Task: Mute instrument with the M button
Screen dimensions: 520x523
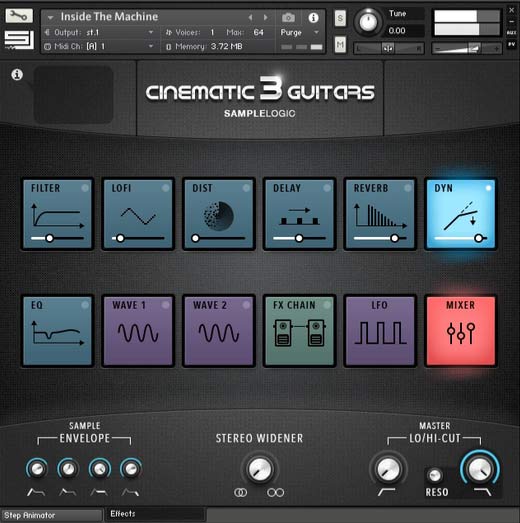Action: 340,45
